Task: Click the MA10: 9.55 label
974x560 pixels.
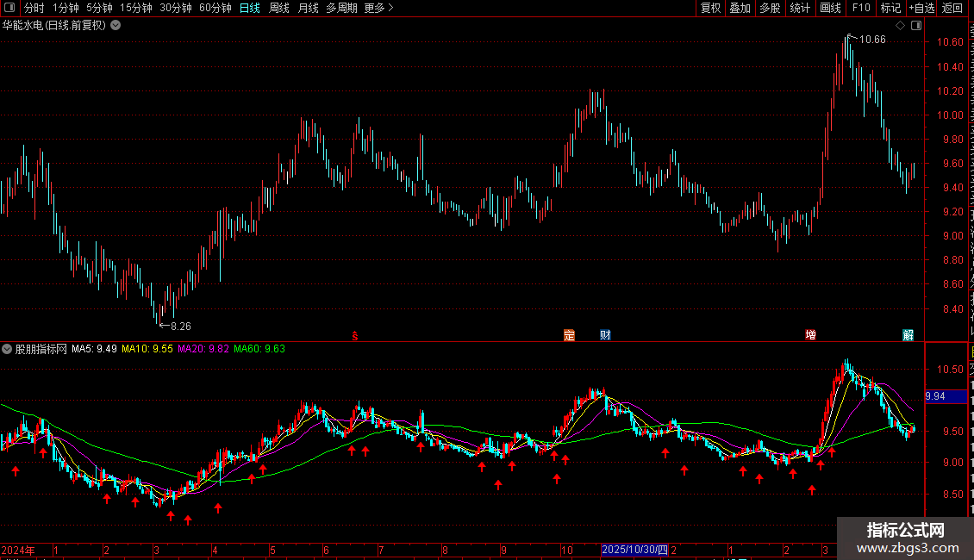Action: pos(147,349)
